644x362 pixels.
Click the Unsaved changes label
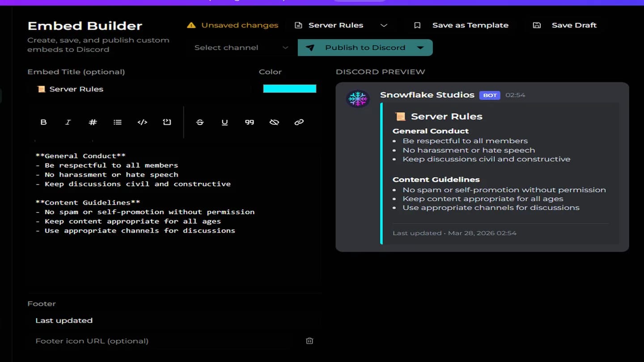click(x=240, y=25)
